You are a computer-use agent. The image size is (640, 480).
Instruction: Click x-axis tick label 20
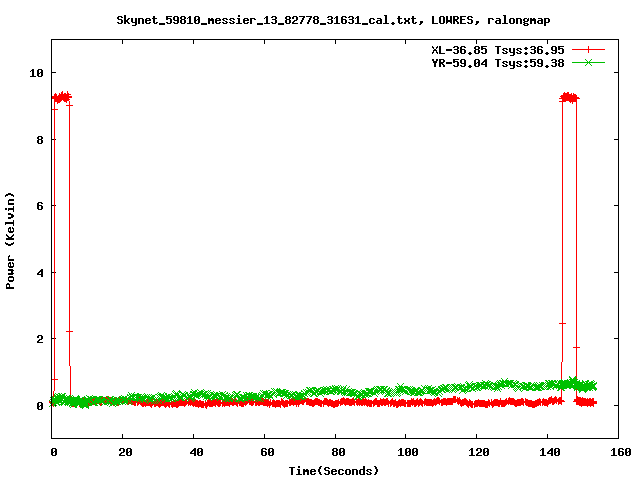point(125,452)
